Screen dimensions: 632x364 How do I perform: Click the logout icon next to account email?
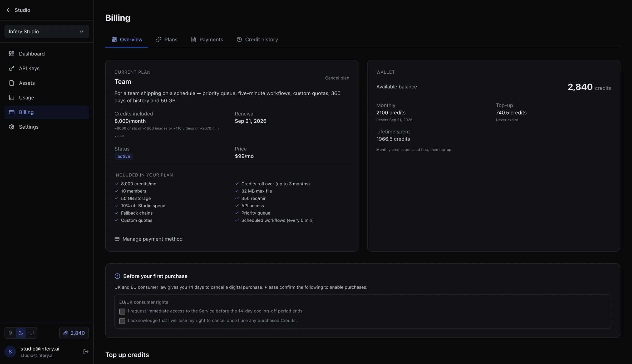click(86, 352)
